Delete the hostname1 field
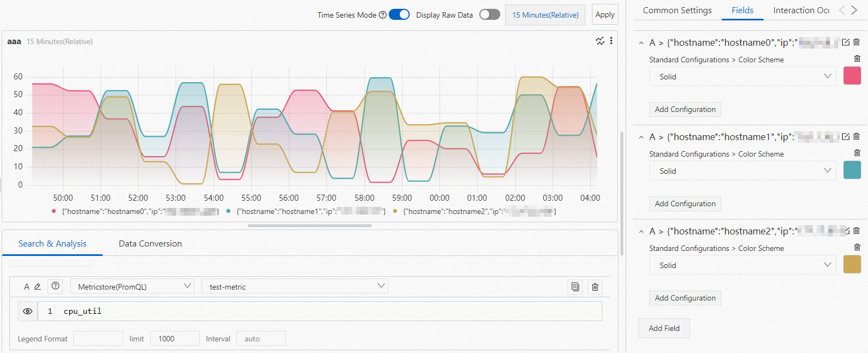Image resolution: width=868 pixels, height=353 pixels. point(856,137)
